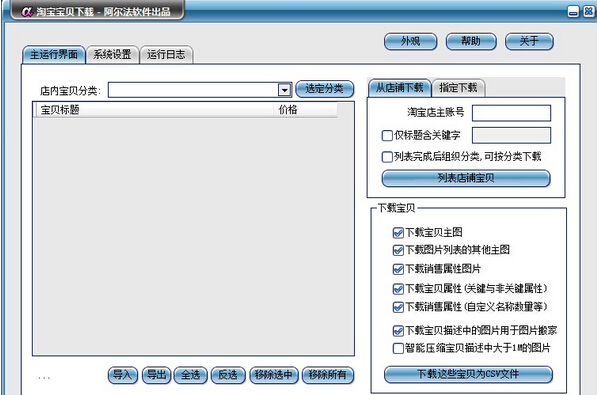Viewport: 597px width, 395px height.
Task: Click the 全选 select all button
Action: point(190,375)
